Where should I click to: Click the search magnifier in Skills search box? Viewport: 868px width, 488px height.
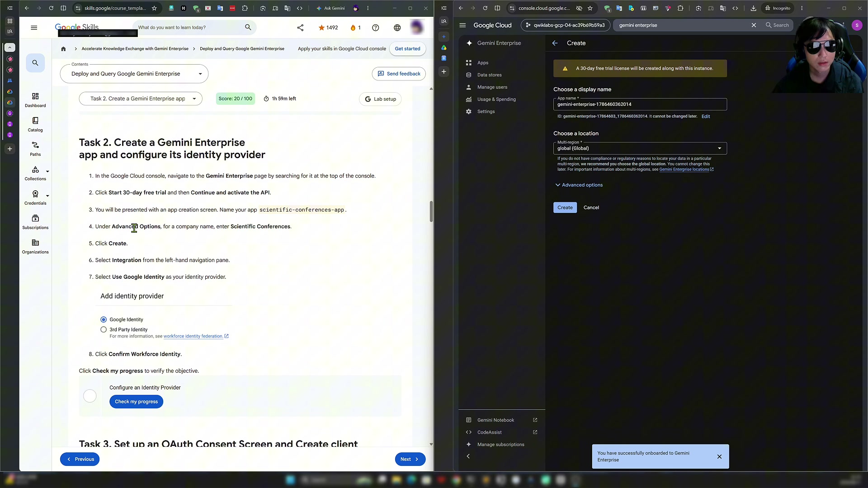point(248,28)
